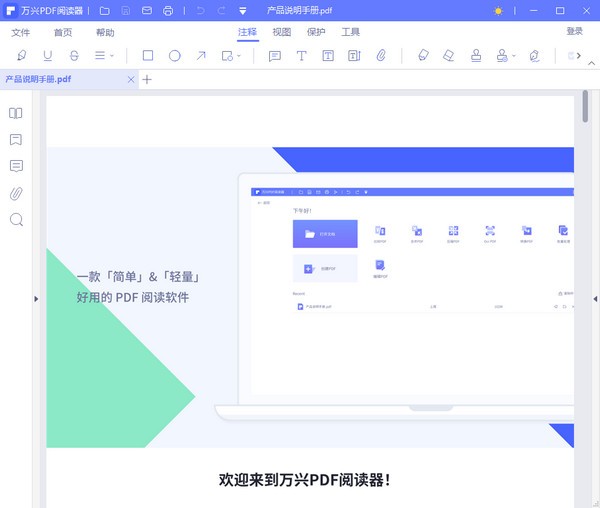Select the ellipse shape tool
This screenshot has width=600, height=508.
coord(174,56)
